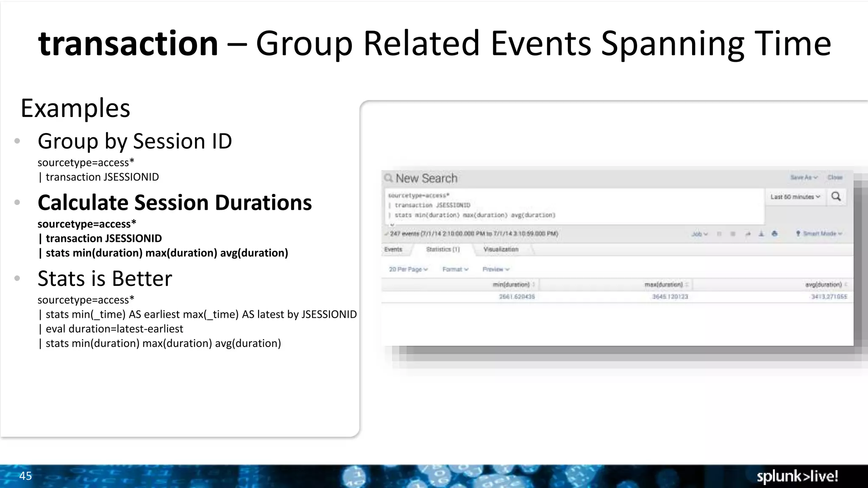
Task: Open the Format dropdown
Action: (455, 269)
